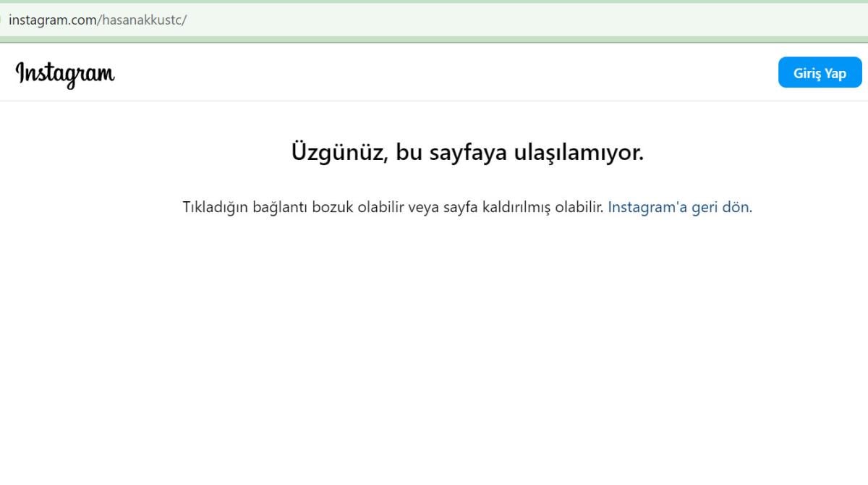
Task: Click the blank page area below the error message
Action: [434, 347]
